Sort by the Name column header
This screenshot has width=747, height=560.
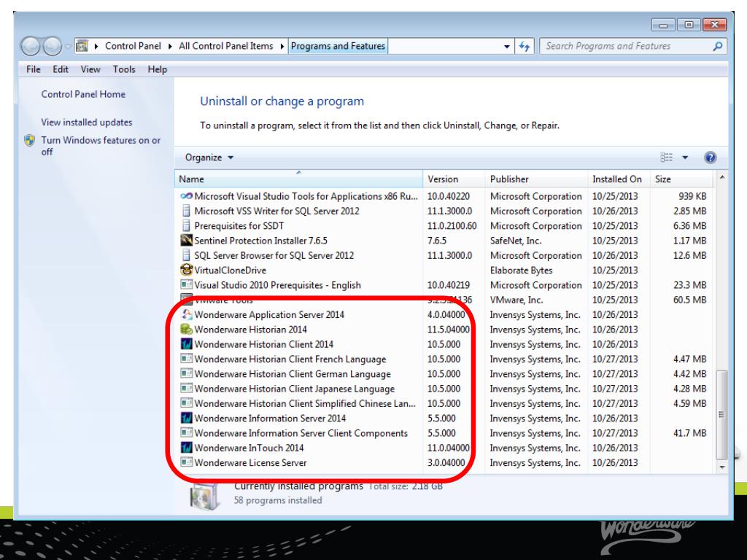click(x=298, y=179)
